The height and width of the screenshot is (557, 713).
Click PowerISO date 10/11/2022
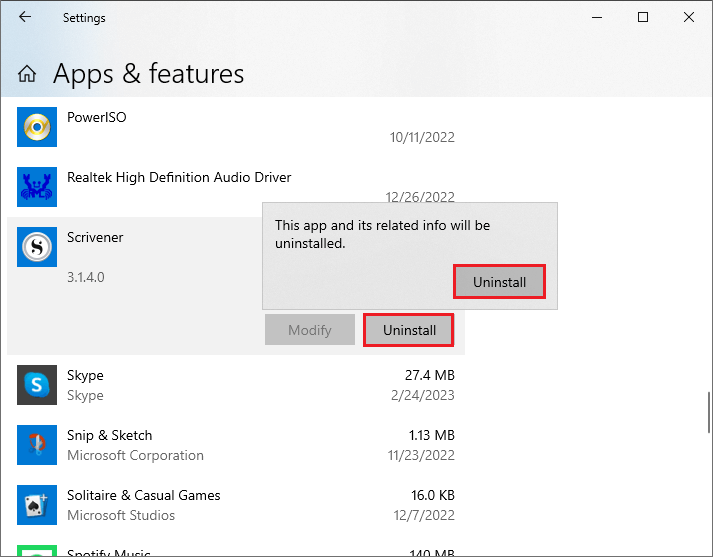pyautogui.click(x=422, y=137)
